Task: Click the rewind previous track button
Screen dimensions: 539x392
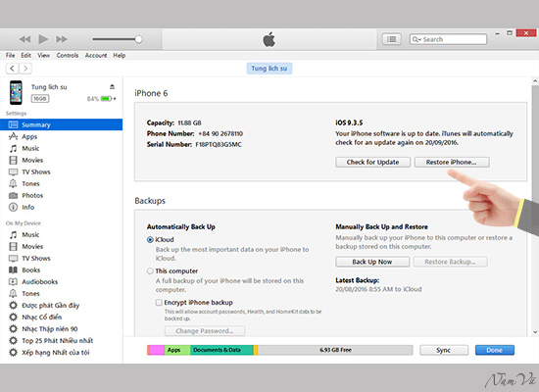Action: (24, 39)
